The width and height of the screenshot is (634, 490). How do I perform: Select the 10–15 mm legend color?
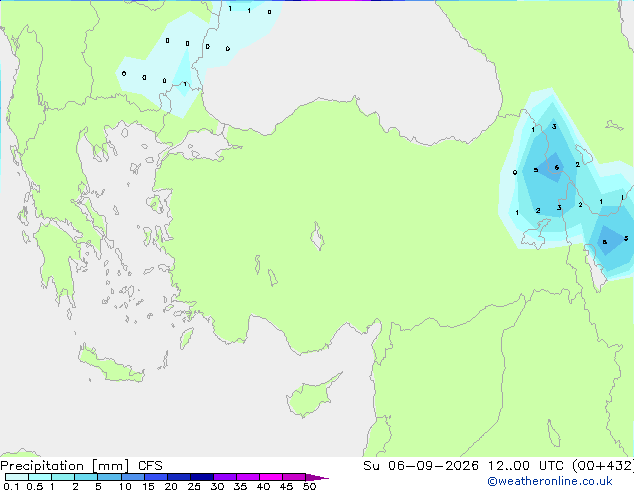pyautogui.click(x=133, y=477)
